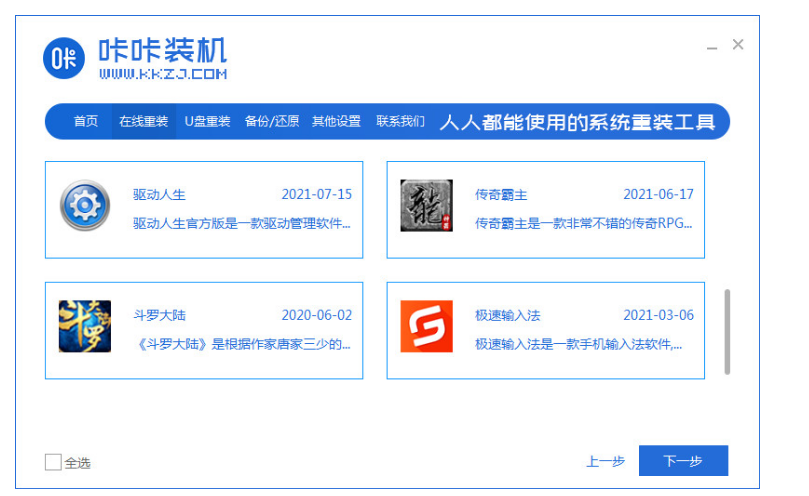Enable the 全选 checkbox

tap(53, 462)
